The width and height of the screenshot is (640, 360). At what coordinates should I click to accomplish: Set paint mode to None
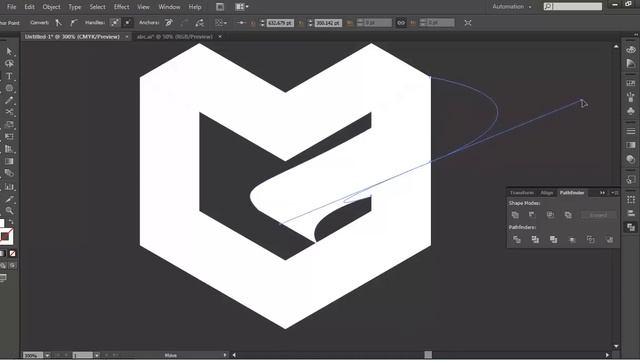13,253
